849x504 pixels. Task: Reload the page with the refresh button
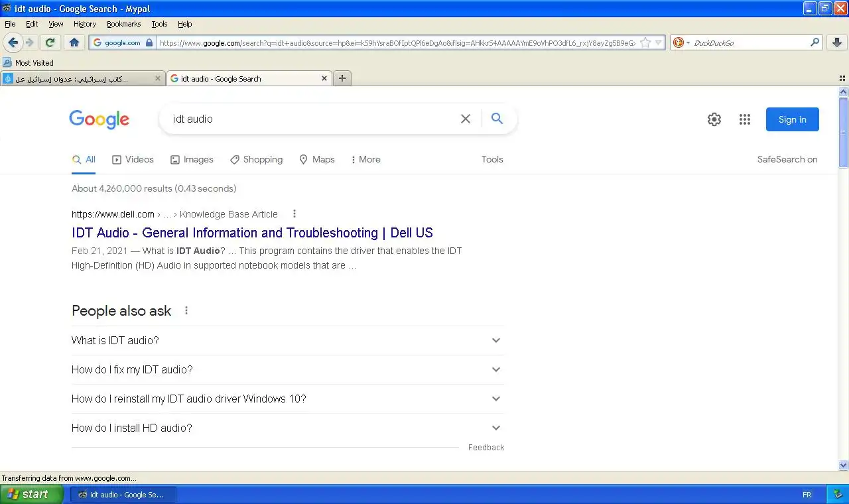point(50,42)
